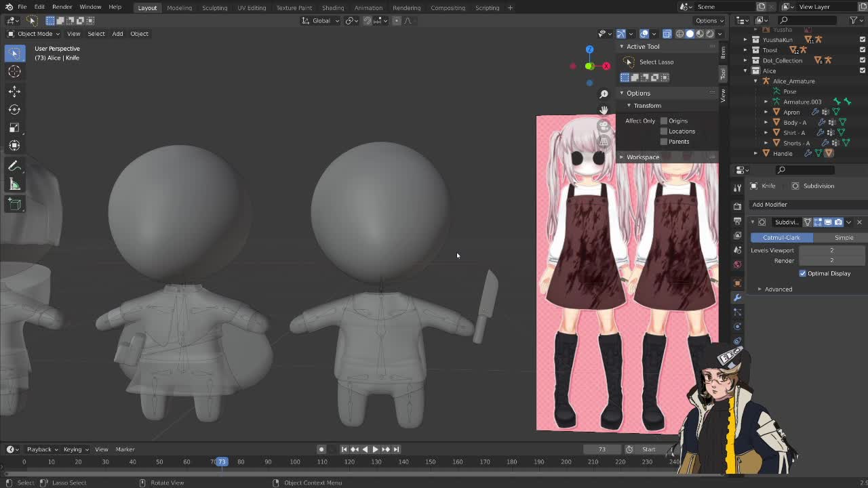Expand the Apron object in outliner

coord(766,112)
